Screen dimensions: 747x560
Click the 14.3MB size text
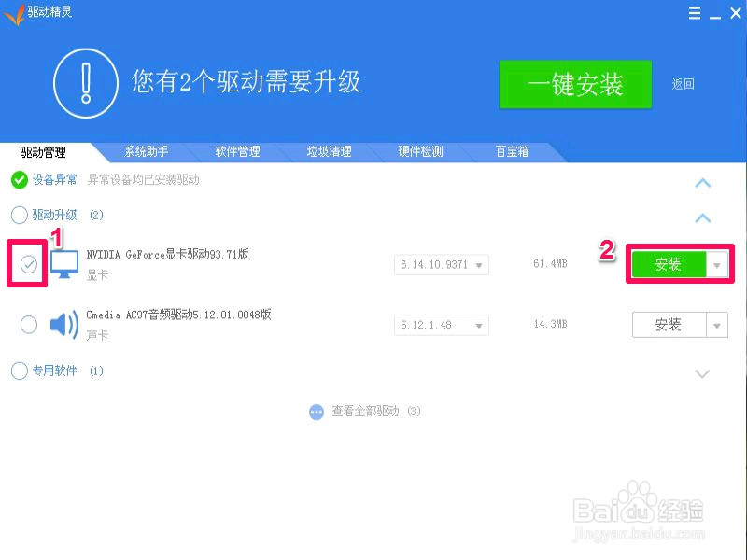(x=550, y=324)
